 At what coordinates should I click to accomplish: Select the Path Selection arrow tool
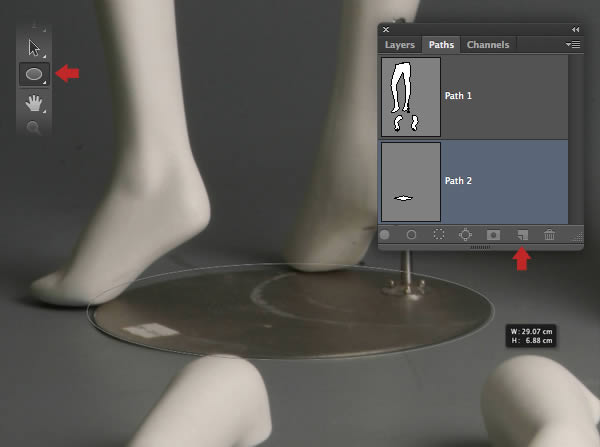click(x=34, y=49)
